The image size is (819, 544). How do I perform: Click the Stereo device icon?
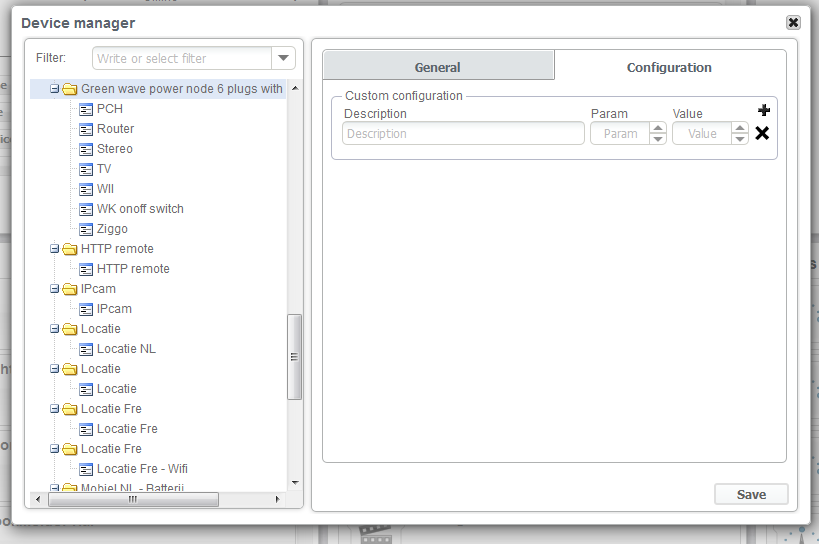(86, 149)
